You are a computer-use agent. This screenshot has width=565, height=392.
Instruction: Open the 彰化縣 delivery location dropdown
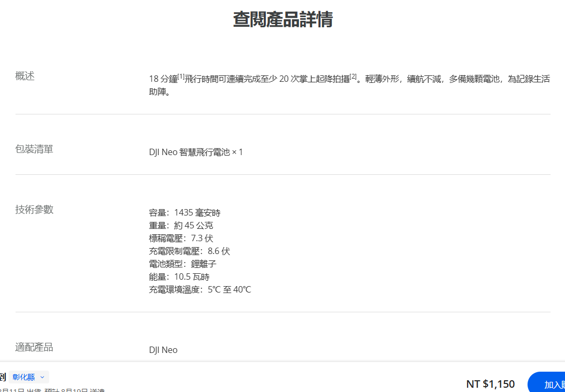(x=29, y=377)
